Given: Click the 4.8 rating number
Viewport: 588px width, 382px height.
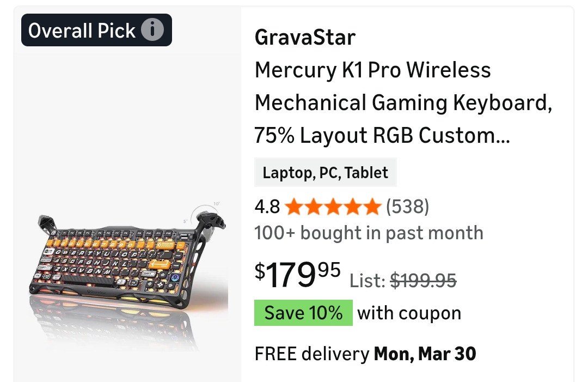Looking at the screenshot, I should [267, 207].
